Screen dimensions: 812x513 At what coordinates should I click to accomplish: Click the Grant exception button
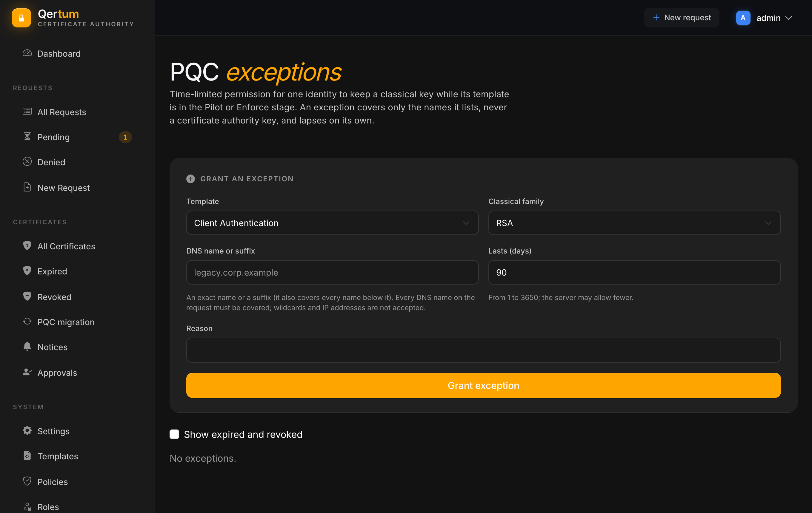pyautogui.click(x=483, y=385)
